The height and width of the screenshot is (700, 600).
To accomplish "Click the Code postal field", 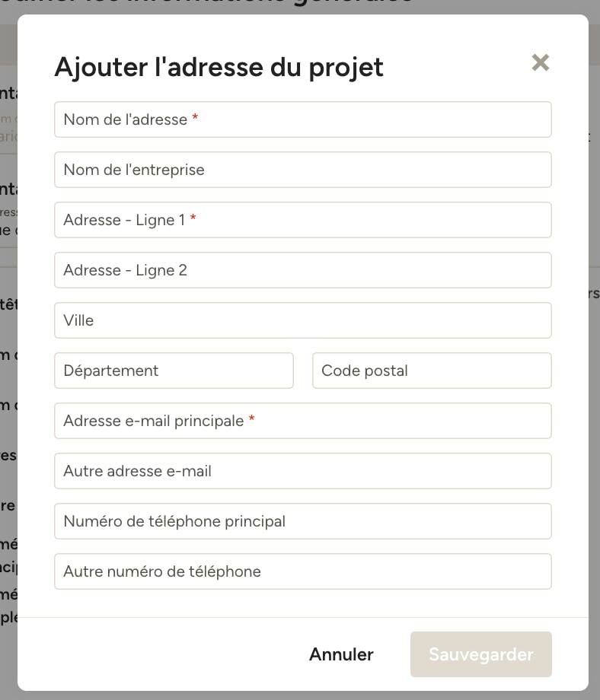I will pyautogui.click(x=432, y=371).
